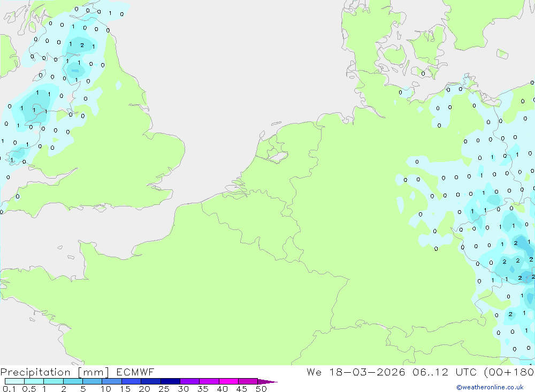Click the legend label "35"
Viewport: 535px width, 392px height.
click(x=203, y=389)
